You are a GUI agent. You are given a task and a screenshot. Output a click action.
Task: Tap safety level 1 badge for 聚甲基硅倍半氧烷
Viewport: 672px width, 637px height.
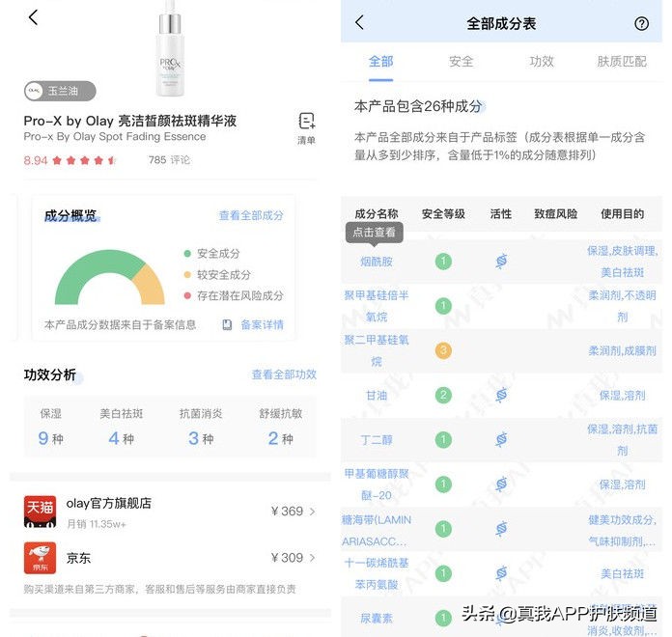pos(443,306)
